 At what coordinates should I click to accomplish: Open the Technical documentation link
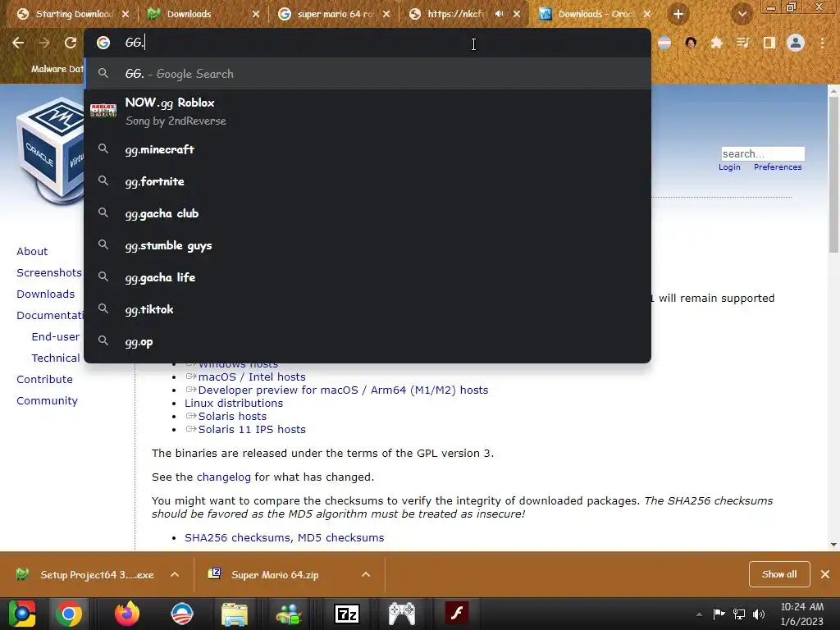click(x=56, y=358)
